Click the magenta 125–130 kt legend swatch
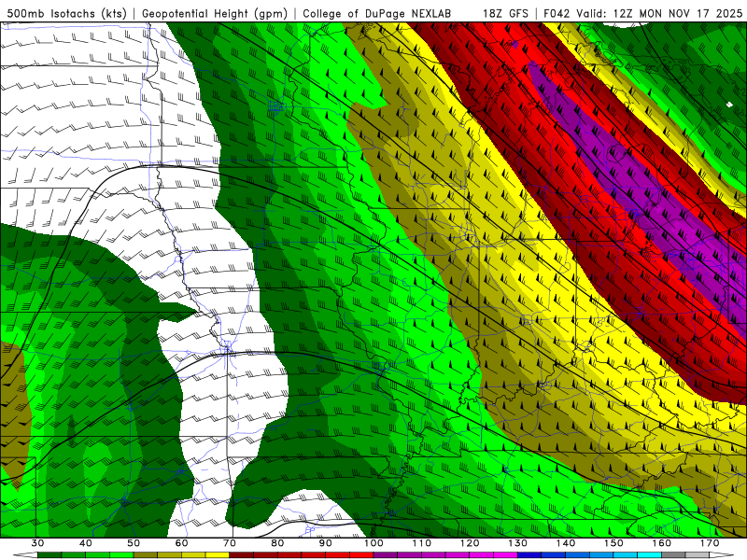 [505, 555]
